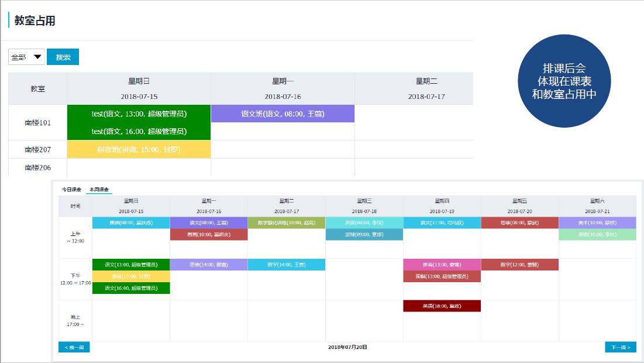The height and width of the screenshot is (363, 644).
Task: Open the dark red 18:00 evening class
Action: [x=442, y=306]
